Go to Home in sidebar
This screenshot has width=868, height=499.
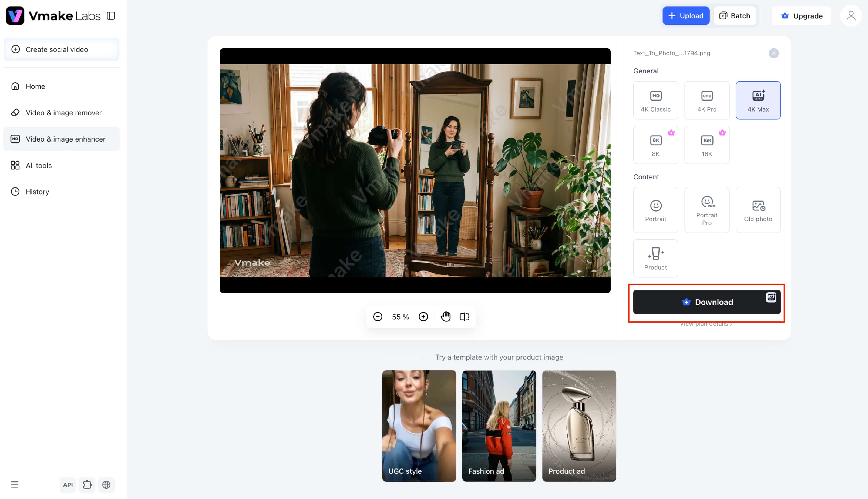(62, 86)
